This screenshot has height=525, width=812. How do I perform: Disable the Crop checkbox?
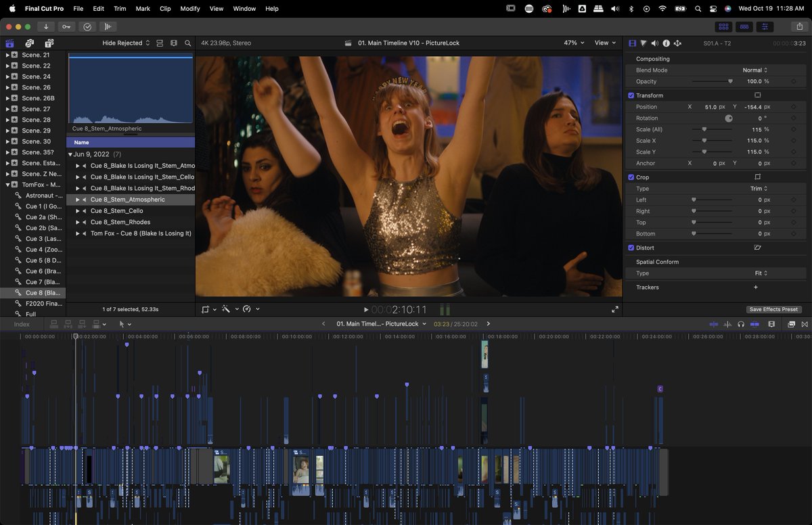click(631, 177)
